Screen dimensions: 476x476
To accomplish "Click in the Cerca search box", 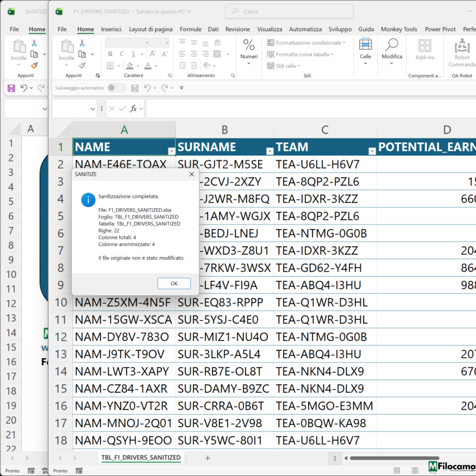I will (289, 12).
